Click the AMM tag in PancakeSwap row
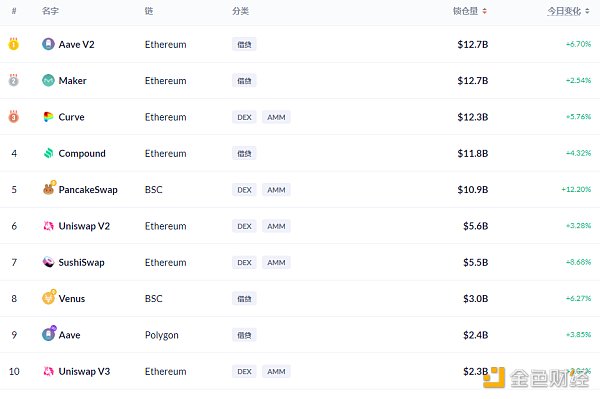 pyautogui.click(x=276, y=190)
